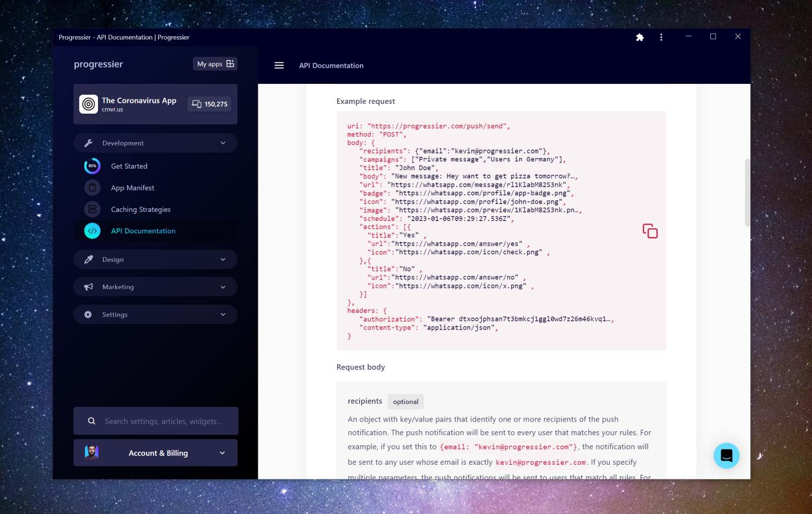Screen dimensions: 812x514
Task: Click the Caching Strategies icon
Action: [93, 209]
